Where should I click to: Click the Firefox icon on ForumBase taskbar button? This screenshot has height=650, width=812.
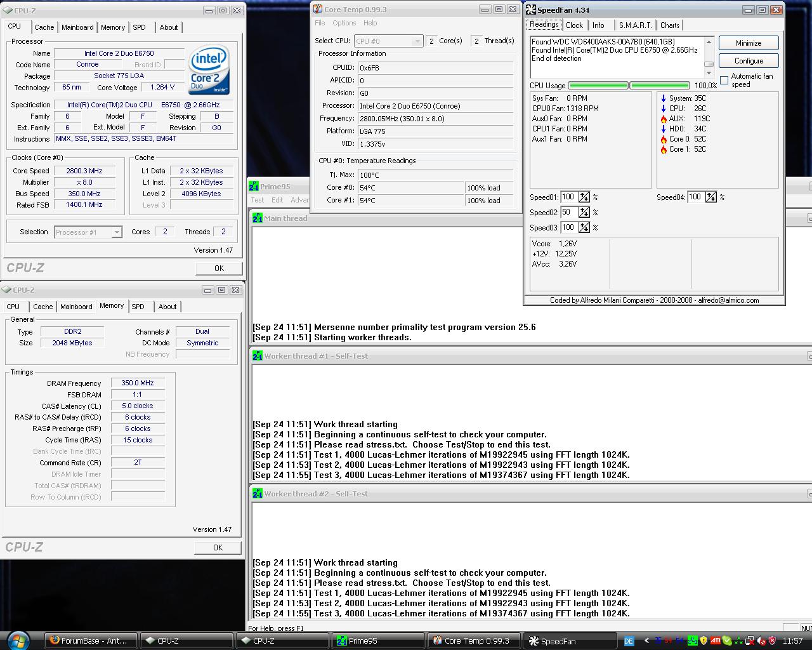55,640
